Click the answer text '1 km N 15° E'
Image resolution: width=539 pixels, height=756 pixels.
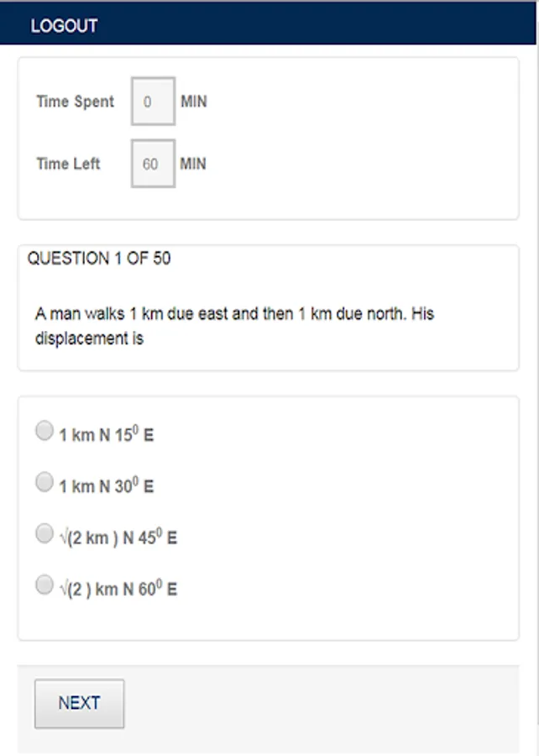coord(107,434)
